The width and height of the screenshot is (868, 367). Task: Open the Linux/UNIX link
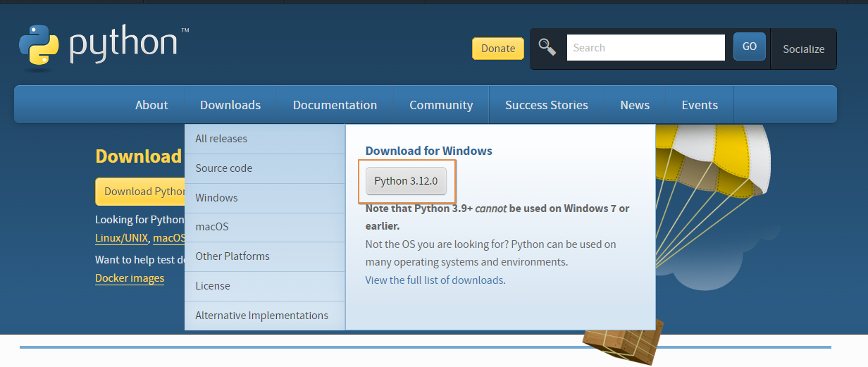(x=121, y=239)
